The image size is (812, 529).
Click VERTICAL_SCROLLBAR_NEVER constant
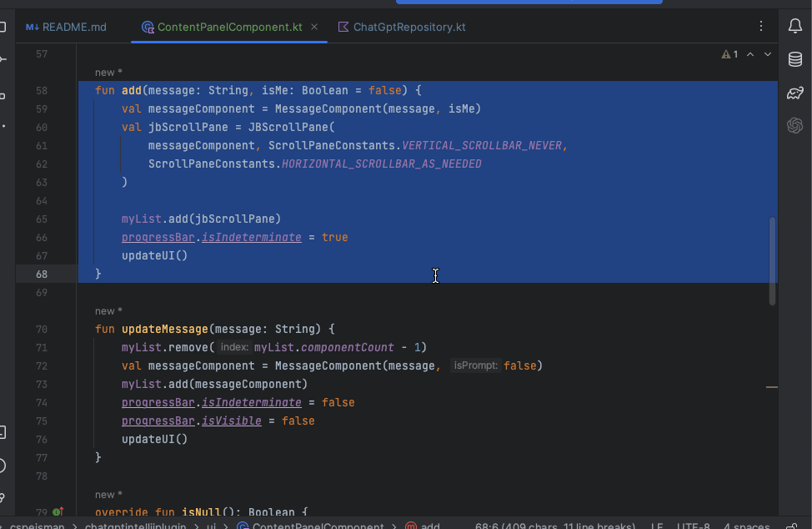(482, 145)
